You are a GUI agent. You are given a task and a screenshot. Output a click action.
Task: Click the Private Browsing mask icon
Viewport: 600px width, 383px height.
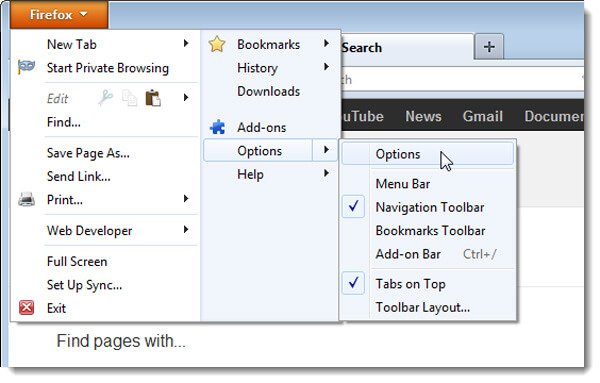coord(26,67)
